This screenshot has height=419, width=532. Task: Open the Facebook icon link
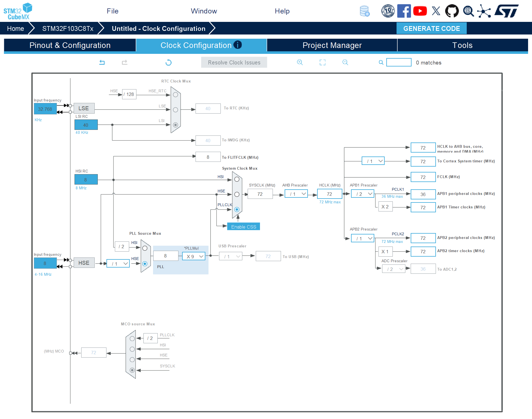coord(404,11)
